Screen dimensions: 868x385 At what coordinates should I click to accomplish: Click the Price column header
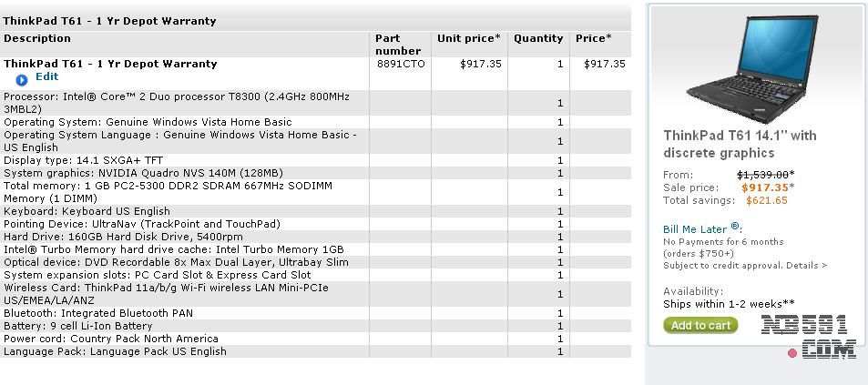(593, 38)
